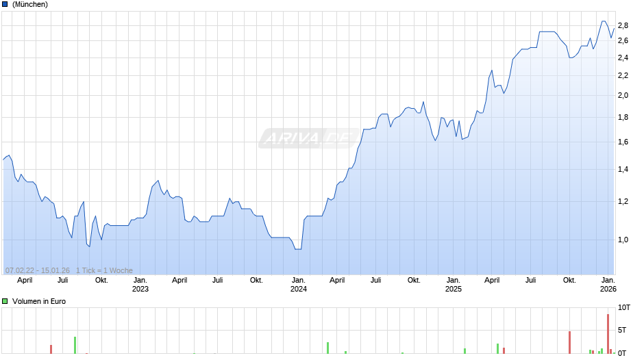Click the price axis value 2,8
This screenshot has width=644, height=360.
pos(623,25)
